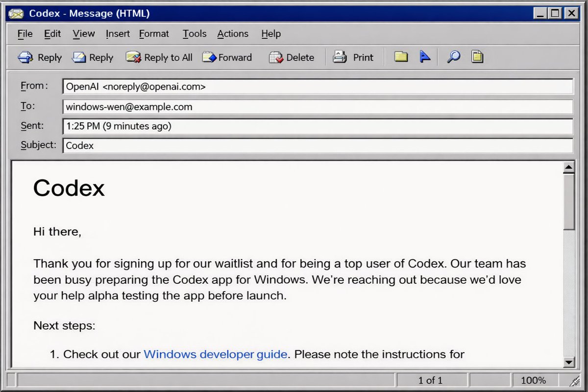Open the Actions menu
This screenshot has height=392, width=588.
pos(232,33)
